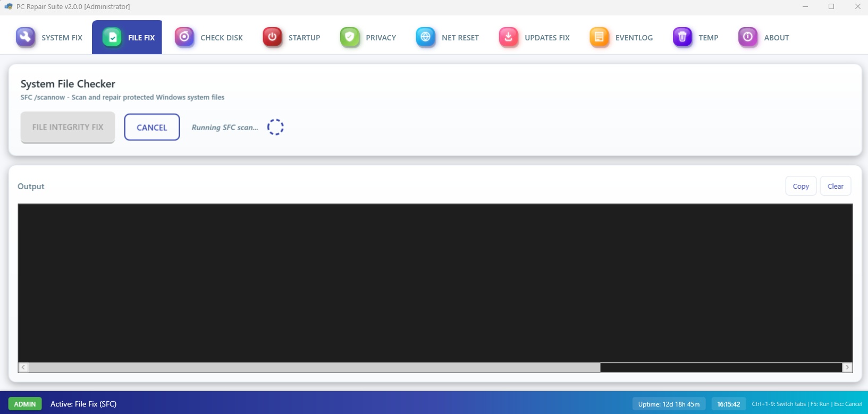The image size is (868, 414).
Task: Click the System Fix wrench icon
Action: click(x=26, y=37)
